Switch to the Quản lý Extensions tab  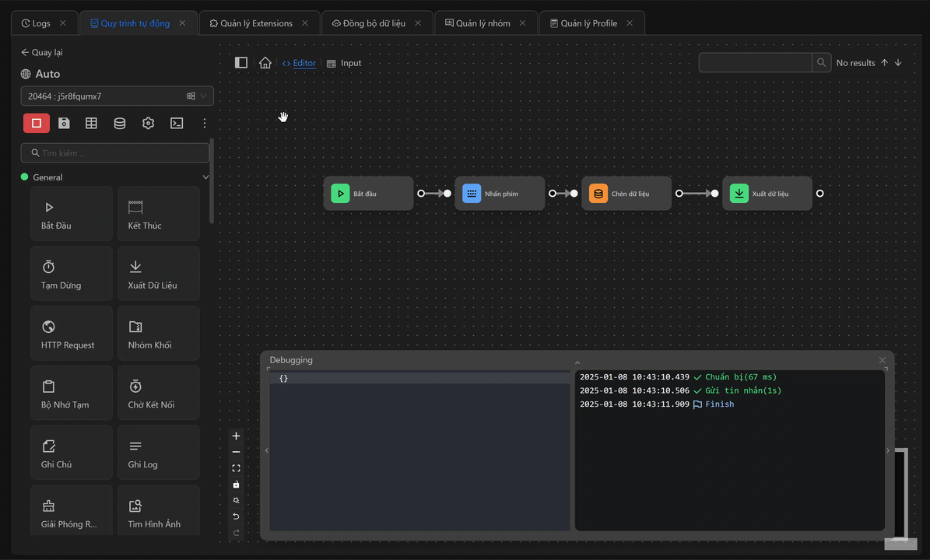(256, 23)
